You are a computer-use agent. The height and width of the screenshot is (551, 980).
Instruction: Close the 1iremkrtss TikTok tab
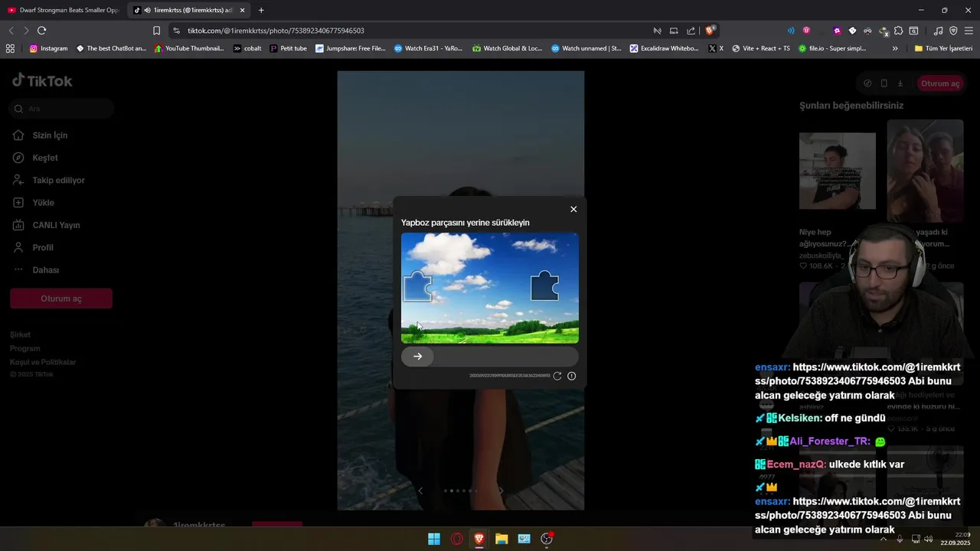243,10
